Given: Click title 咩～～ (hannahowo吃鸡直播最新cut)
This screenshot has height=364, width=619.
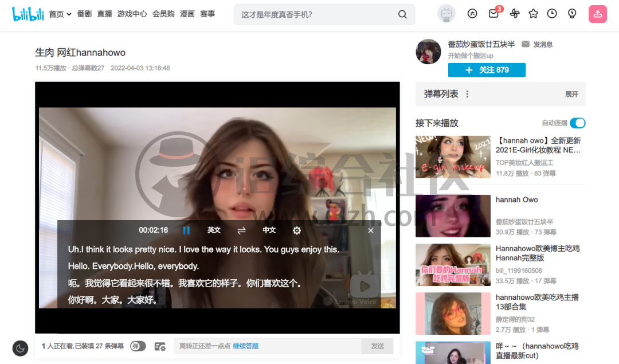Looking at the screenshot, I should point(537,351).
